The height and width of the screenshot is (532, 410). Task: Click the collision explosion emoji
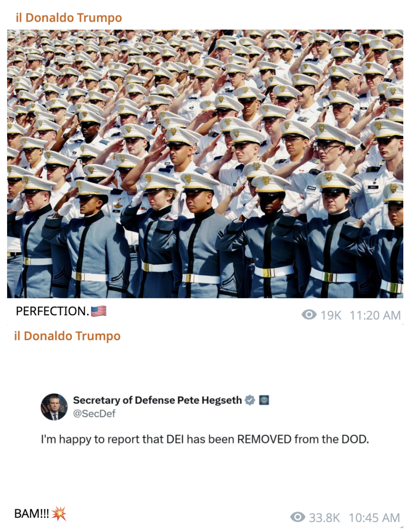click(59, 513)
